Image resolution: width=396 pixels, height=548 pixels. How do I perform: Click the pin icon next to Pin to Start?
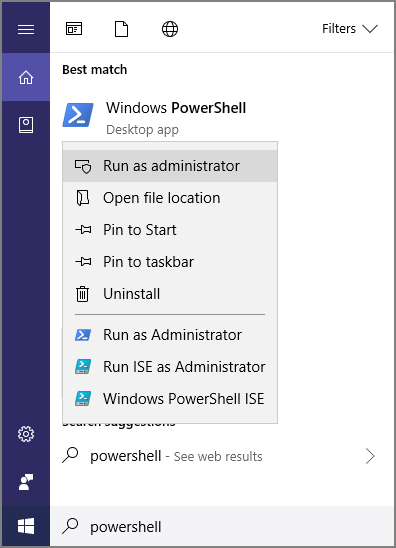83,230
